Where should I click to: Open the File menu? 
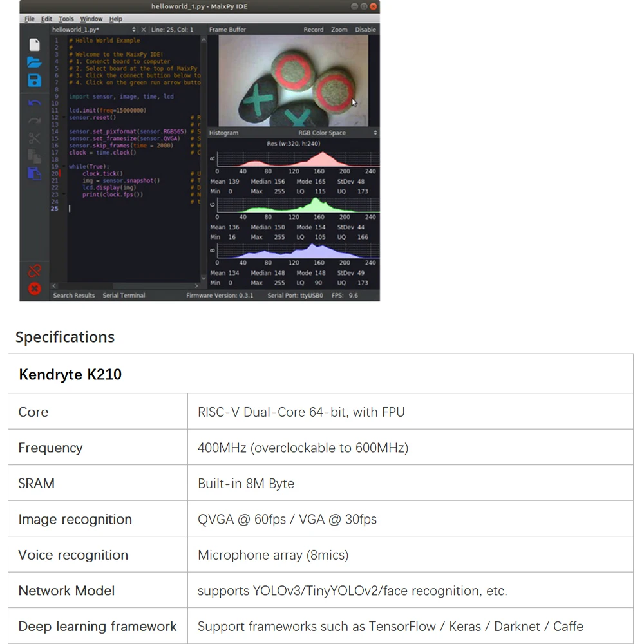[x=29, y=19]
